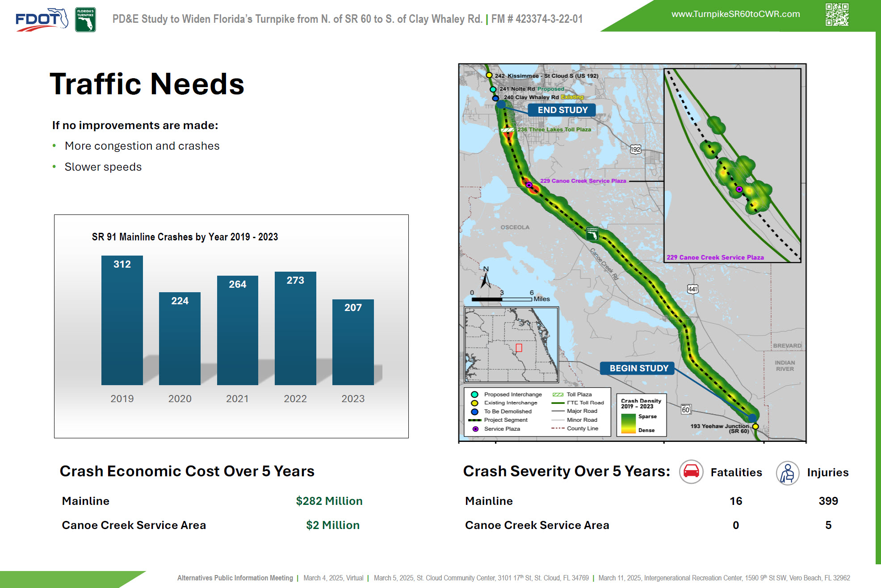Click the 'More congestion and crashes' bullet
Image resolution: width=881 pixels, height=588 pixels.
point(142,146)
